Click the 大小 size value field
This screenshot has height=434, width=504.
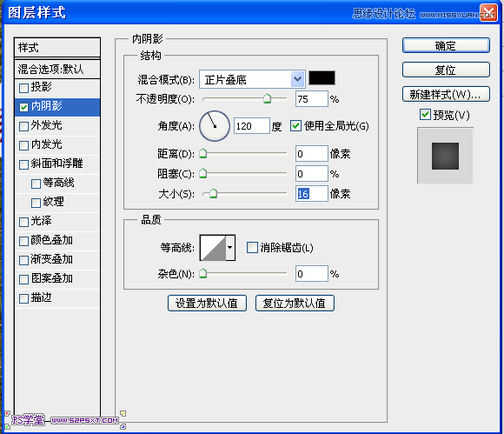pyautogui.click(x=311, y=193)
